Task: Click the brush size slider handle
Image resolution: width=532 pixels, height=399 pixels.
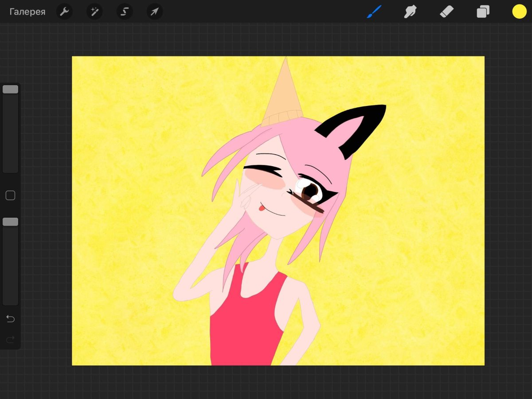Action: click(x=10, y=90)
